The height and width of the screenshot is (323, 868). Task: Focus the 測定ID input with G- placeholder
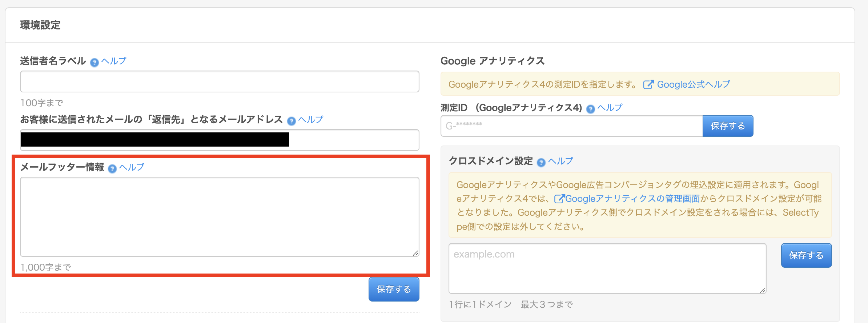571,126
